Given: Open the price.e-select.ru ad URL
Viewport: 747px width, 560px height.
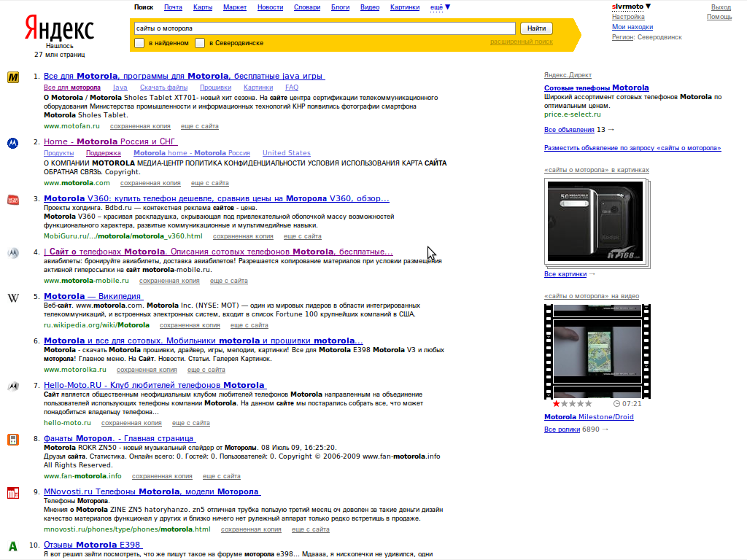Looking at the screenshot, I should pos(572,114).
